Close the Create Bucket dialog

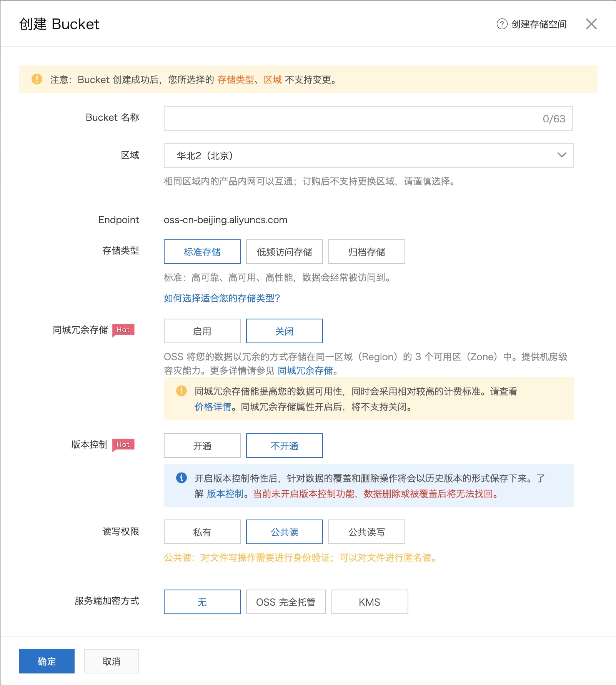[x=591, y=24]
